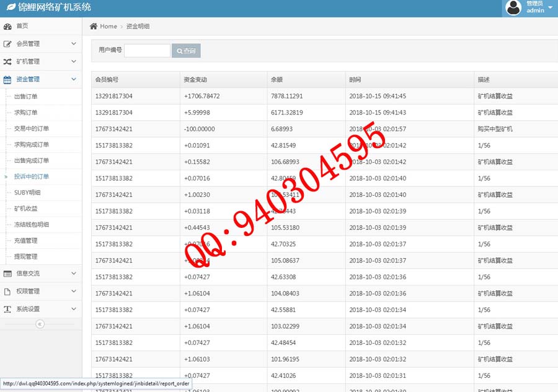Click the edit icon beside 会员管理

7,44
